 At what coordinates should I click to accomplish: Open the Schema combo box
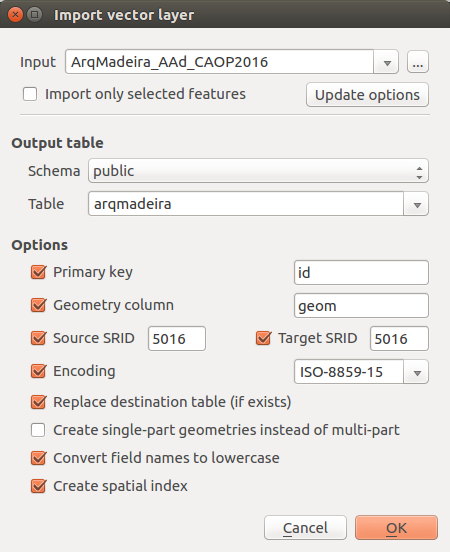[x=258, y=171]
